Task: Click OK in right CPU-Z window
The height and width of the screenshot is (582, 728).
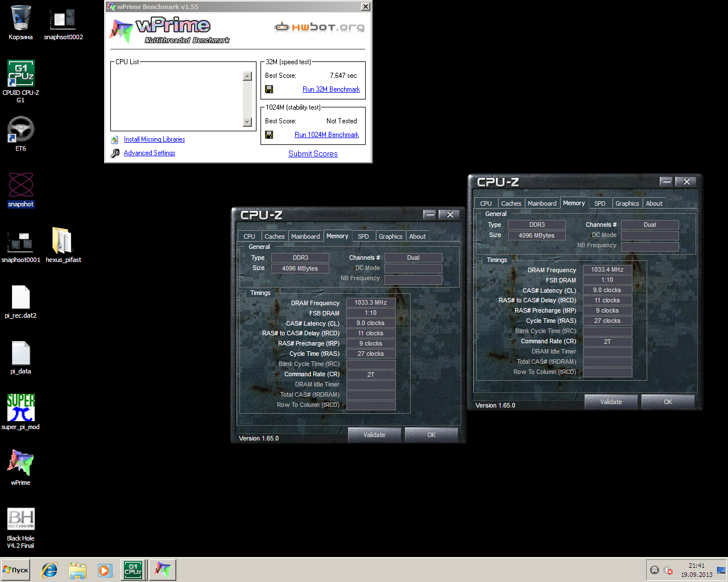Action: (668, 402)
